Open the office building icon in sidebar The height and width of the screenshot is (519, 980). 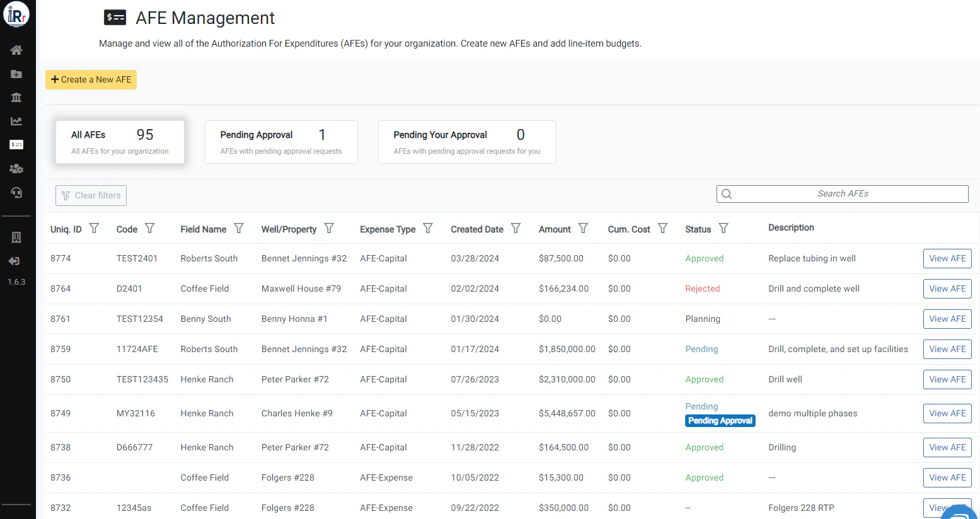(x=16, y=237)
